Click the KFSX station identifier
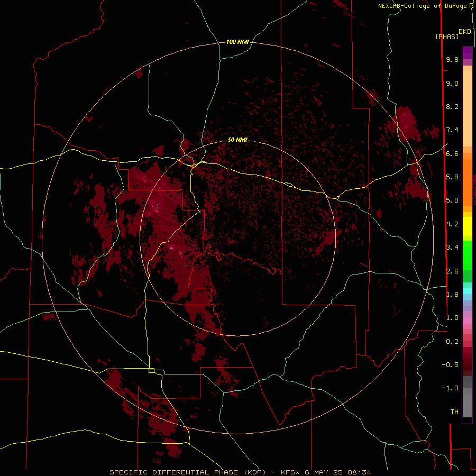 pos(291,472)
